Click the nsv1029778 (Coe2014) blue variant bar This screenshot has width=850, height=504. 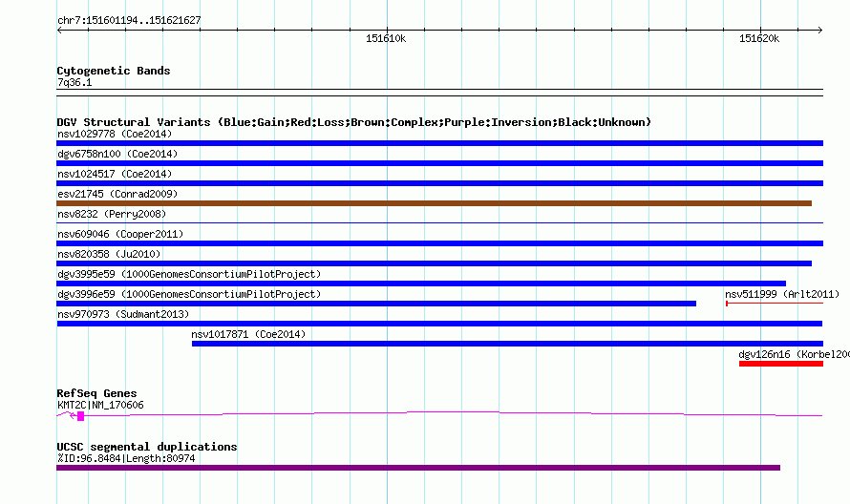coord(439,143)
